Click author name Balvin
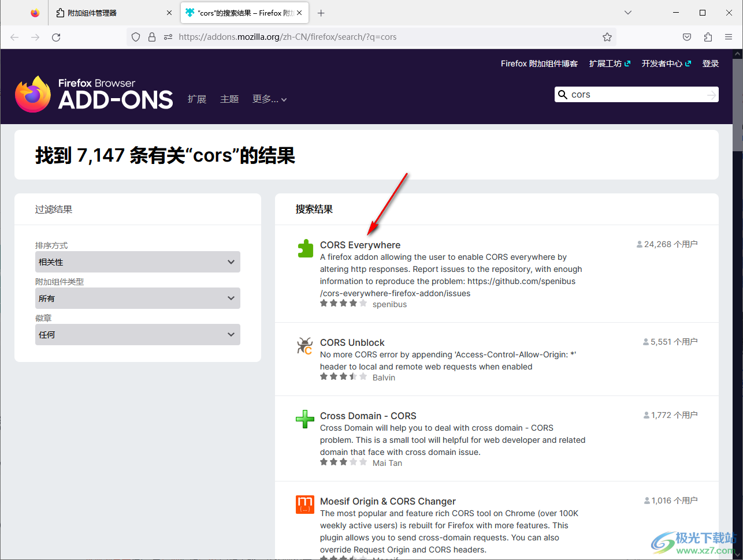The width and height of the screenshot is (743, 560). tap(384, 378)
